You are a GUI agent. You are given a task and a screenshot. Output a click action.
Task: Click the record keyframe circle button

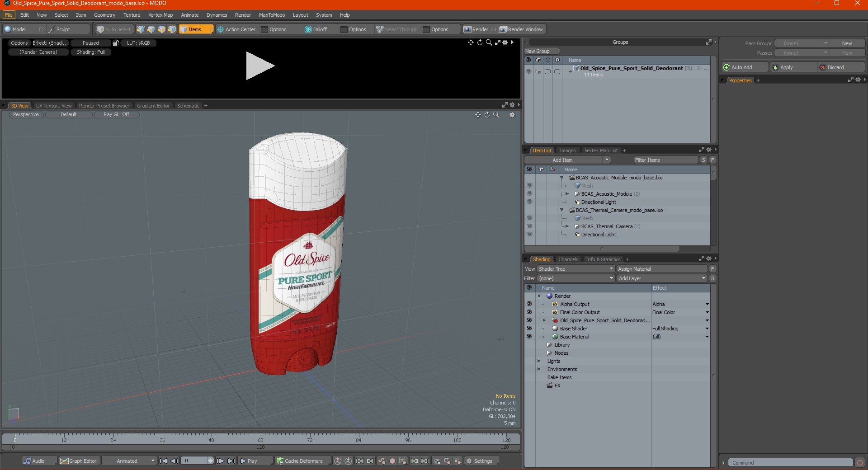coord(392,461)
